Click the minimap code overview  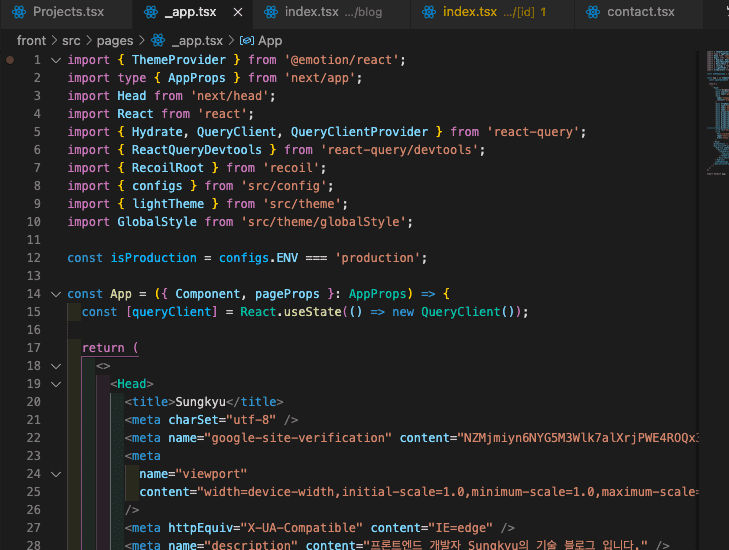pos(717,113)
